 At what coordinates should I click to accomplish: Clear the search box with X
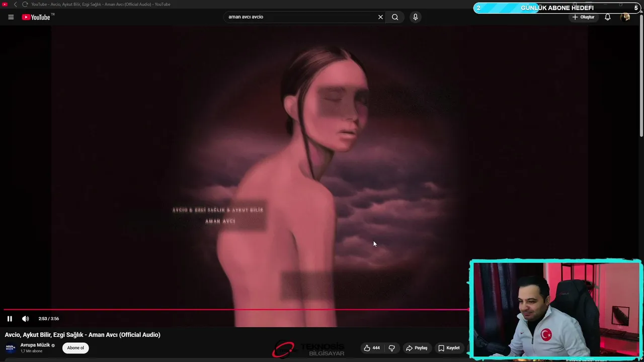click(380, 17)
